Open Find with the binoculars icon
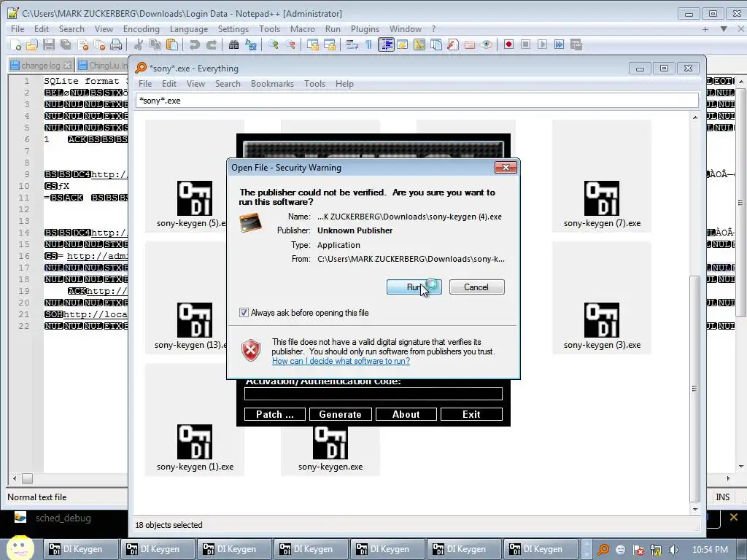The image size is (747, 560). (x=233, y=44)
